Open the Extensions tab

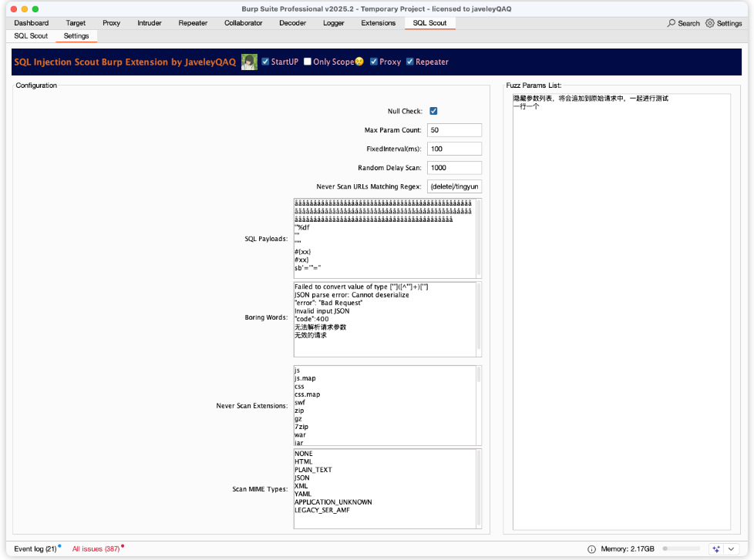378,23
